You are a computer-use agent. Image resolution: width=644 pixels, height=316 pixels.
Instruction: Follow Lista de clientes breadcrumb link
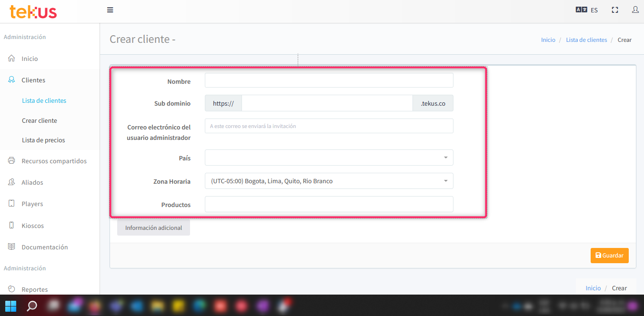(586, 40)
